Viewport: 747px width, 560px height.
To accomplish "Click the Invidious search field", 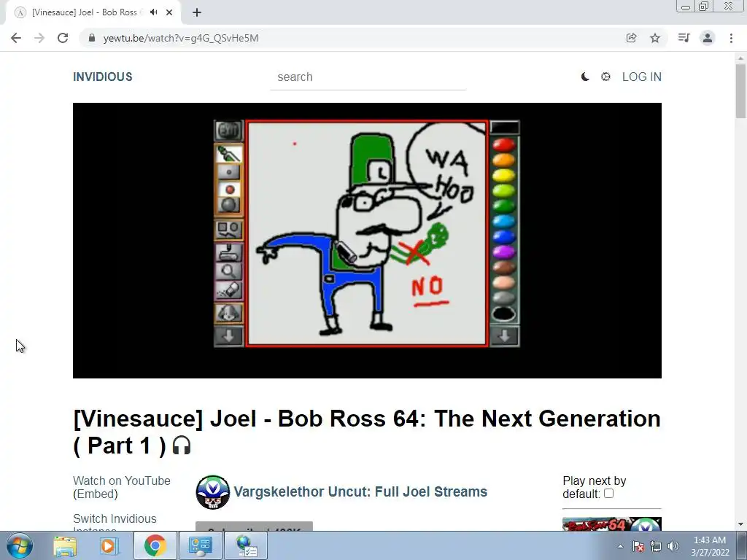I will (x=368, y=77).
